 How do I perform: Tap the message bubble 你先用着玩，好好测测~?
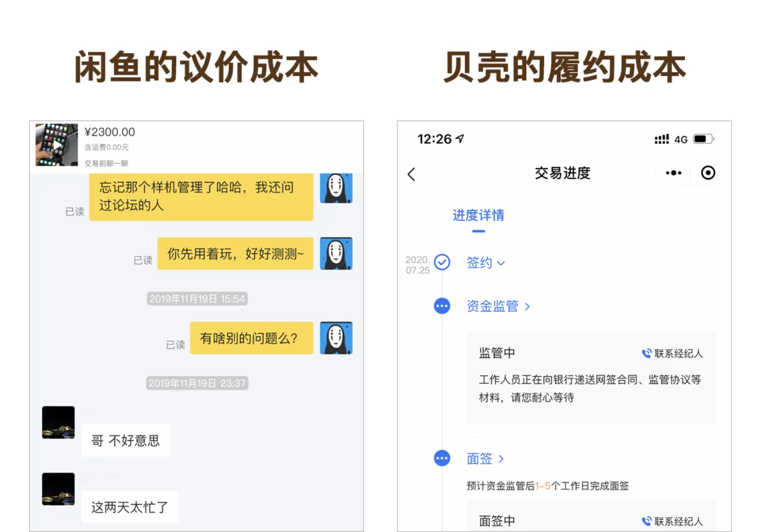pyautogui.click(x=235, y=253)
